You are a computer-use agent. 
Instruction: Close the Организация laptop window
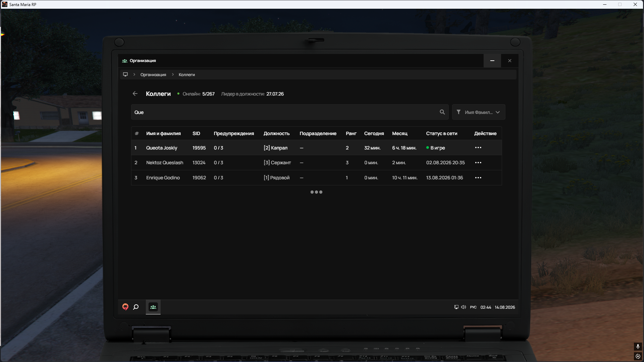510,61
